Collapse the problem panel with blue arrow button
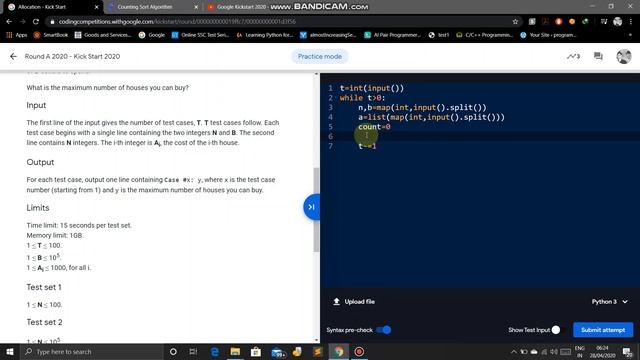The width and height of the screenshot is (640, 360). tap(311, 207)
